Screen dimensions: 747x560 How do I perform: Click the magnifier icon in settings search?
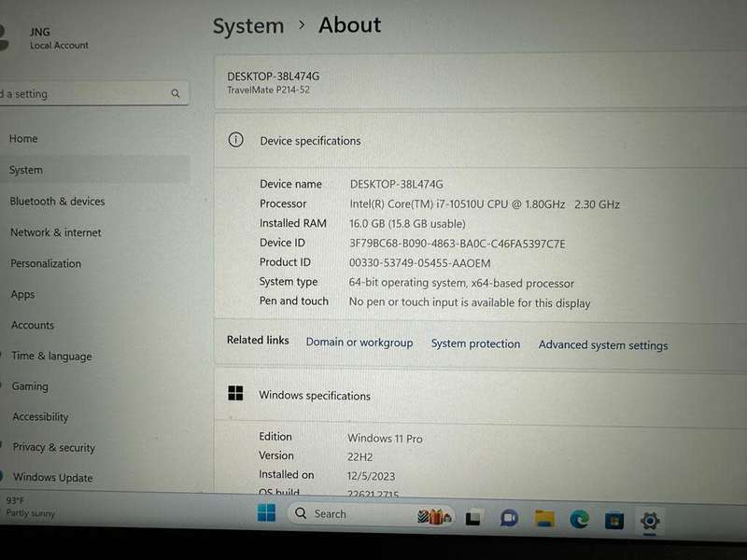click(176, 93)
